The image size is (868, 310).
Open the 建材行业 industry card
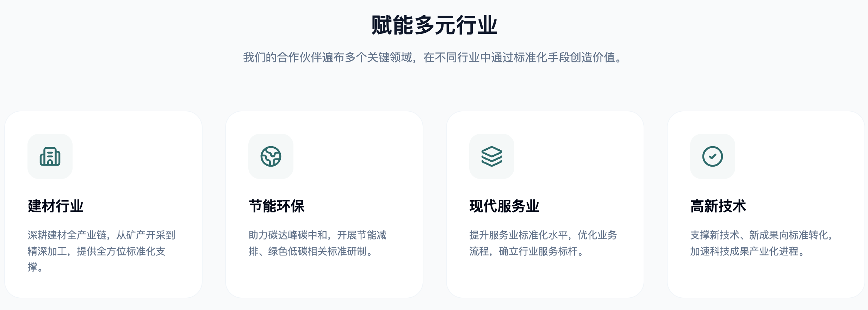[103, 205]
